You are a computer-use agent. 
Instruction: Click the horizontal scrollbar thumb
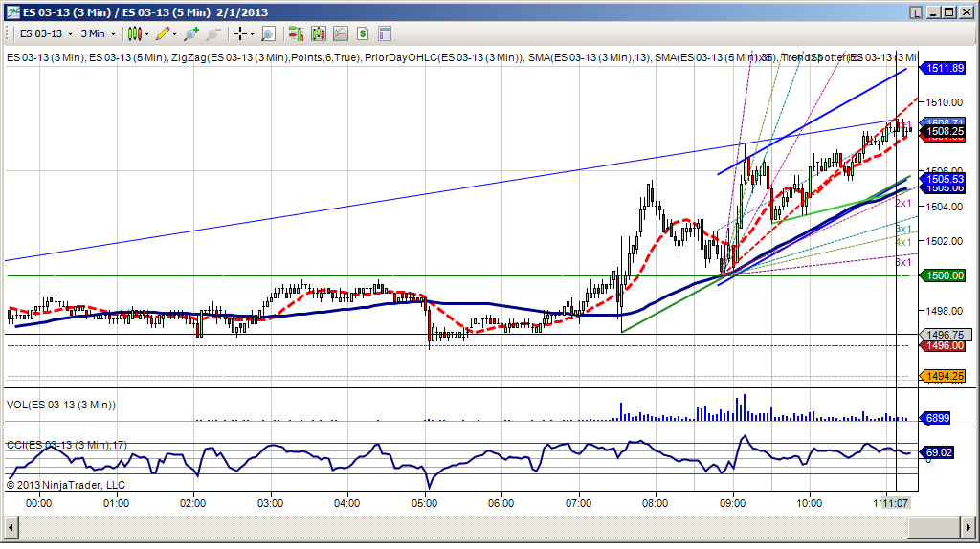coord(933,528)
